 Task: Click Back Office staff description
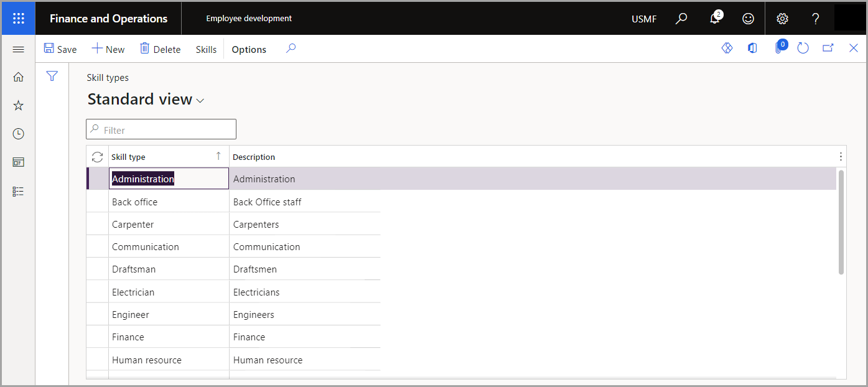tap(268, 202)
